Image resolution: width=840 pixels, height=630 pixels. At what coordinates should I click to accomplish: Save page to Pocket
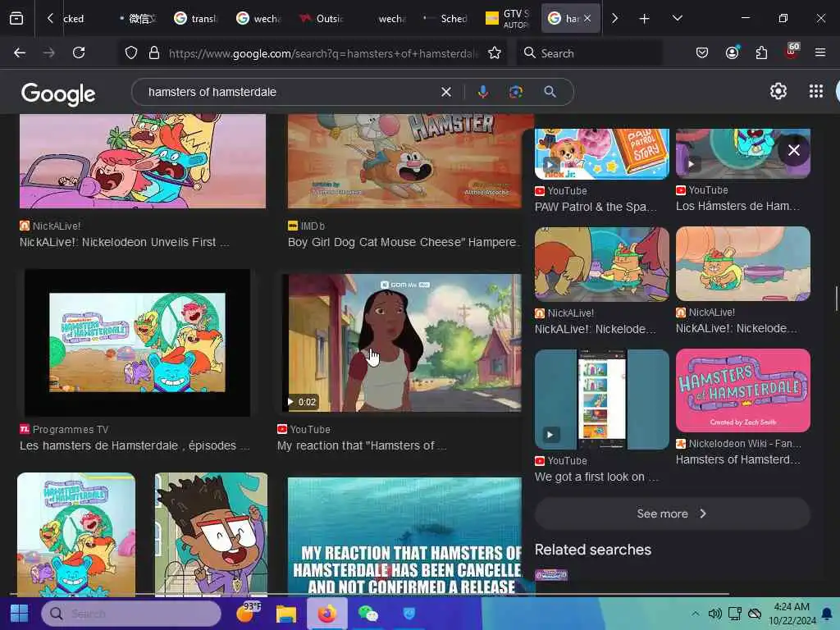pyautogui.click(x=702, y=52)
